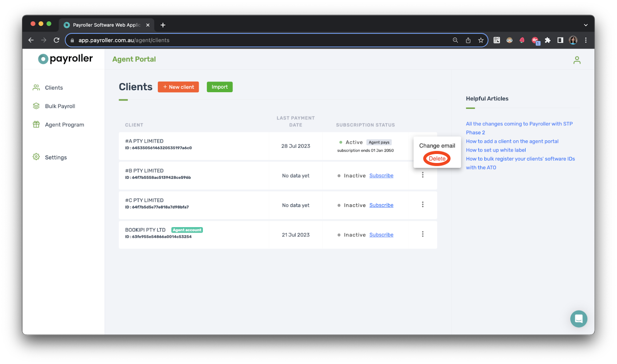This screenshot has height=364, width=617.
Task: Click the Last Payment Date column header
Action: pos(295,122)
